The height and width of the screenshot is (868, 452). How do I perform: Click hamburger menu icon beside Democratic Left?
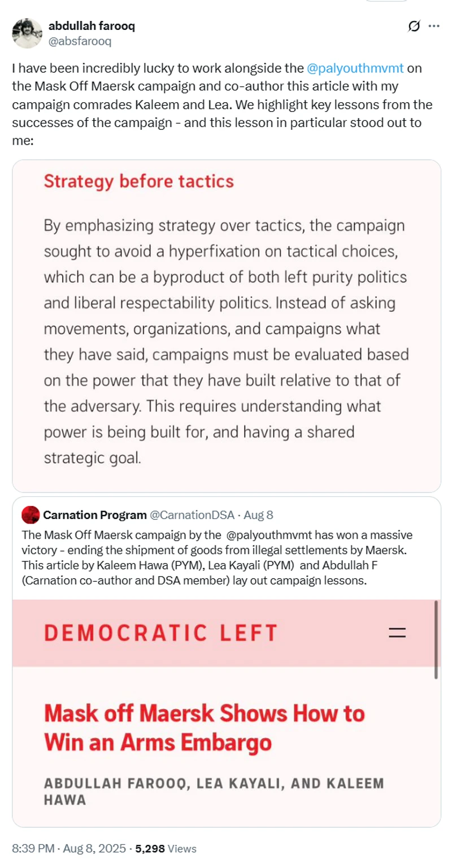click(398, 633)
